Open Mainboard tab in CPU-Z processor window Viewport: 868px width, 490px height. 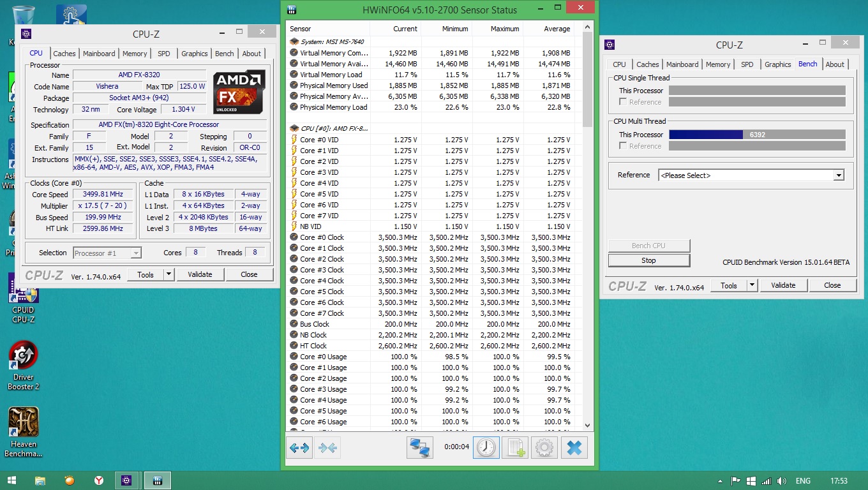coord(99,54)
